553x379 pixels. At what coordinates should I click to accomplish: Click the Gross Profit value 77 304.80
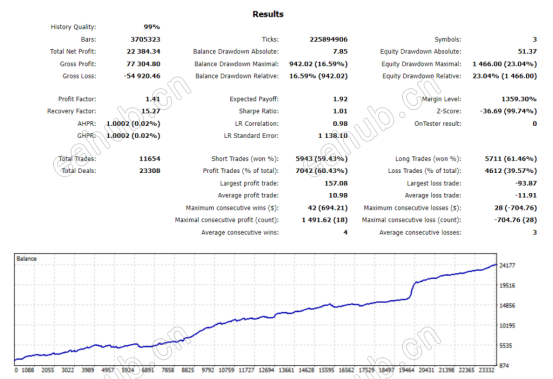click(144, 64)
